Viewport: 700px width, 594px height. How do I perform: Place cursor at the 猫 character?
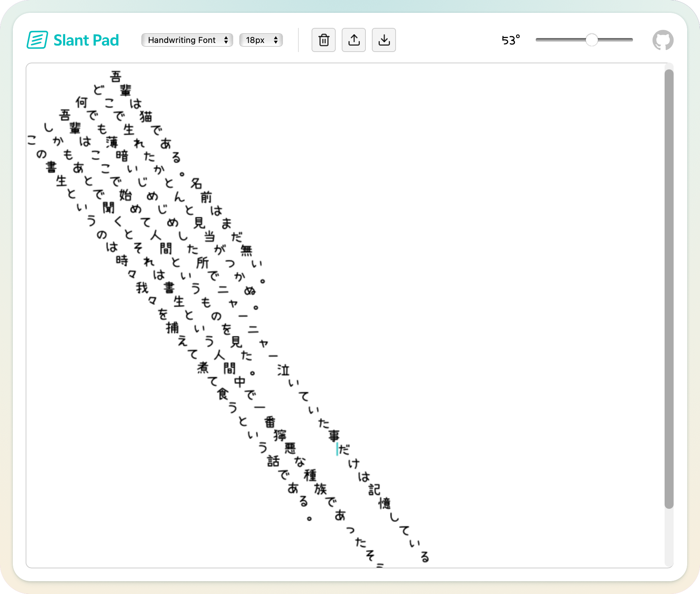[146, 116]
